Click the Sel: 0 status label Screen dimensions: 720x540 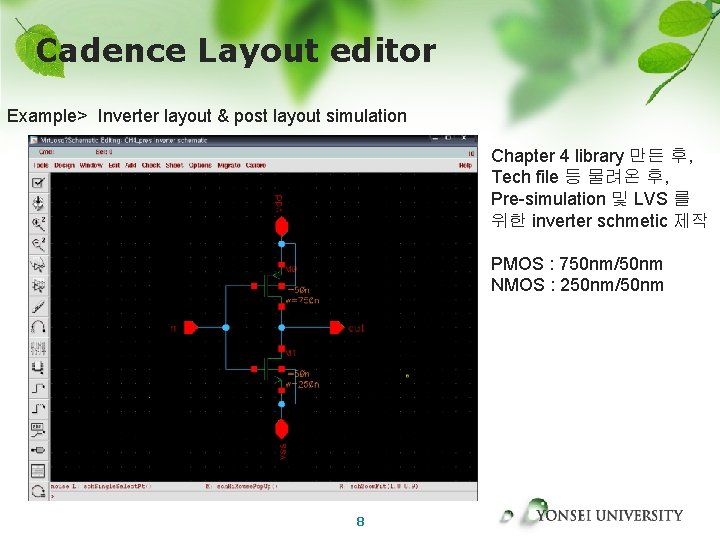click(104, 152)
